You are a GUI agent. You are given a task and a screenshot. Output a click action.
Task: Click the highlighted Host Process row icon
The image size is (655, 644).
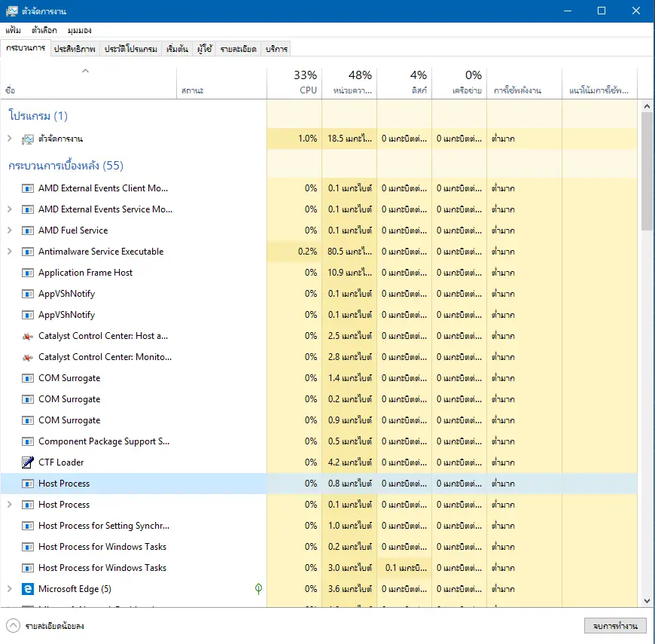[28, 484]
